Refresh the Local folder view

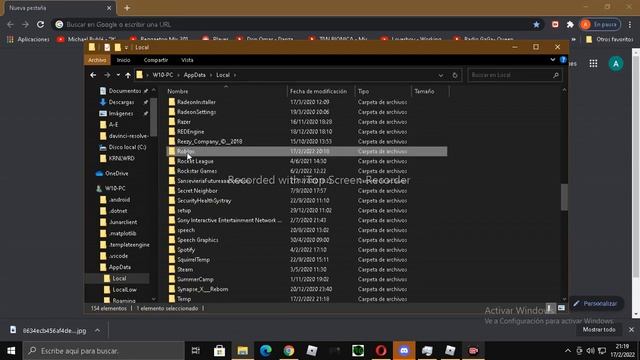455,75
